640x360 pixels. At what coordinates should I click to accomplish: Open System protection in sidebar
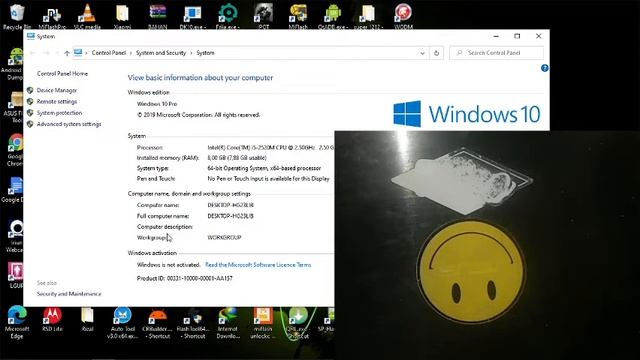59,113
